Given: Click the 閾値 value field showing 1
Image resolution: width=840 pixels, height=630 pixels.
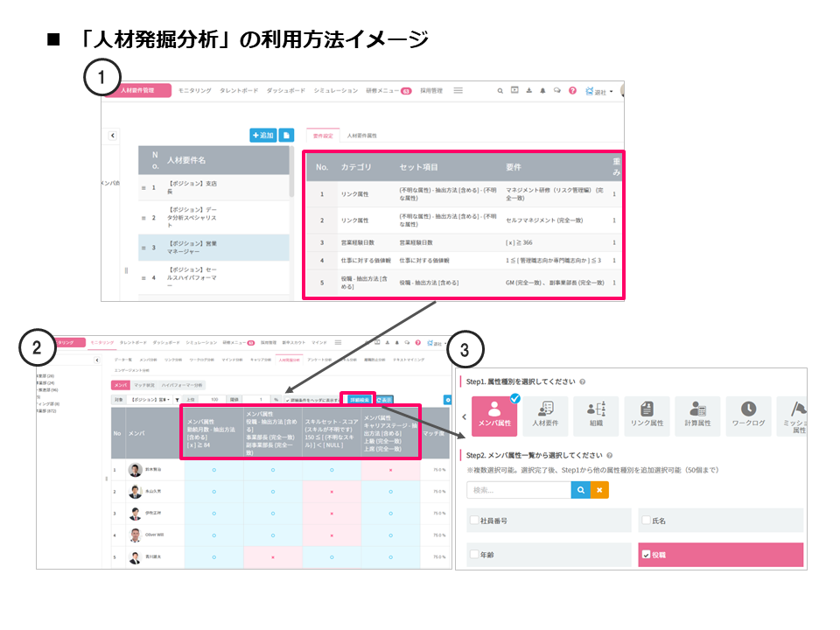Looking at the screenshot, I should point(255,400).
